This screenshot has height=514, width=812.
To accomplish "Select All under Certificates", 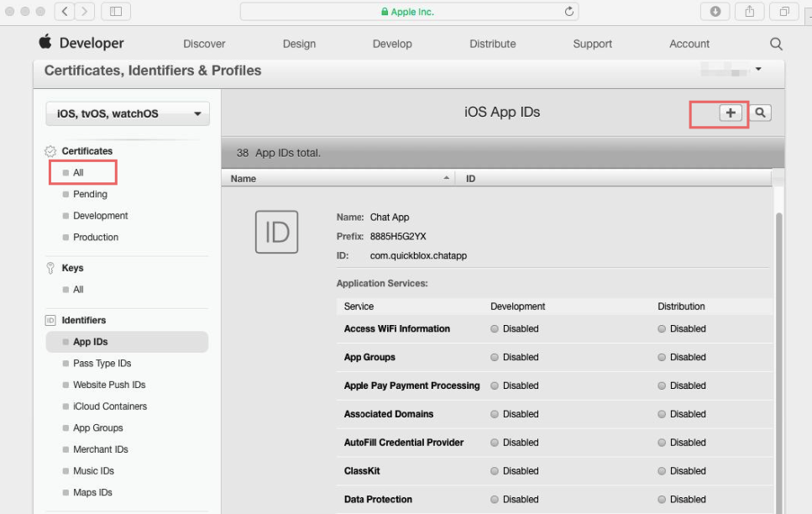I will [78, 172].
